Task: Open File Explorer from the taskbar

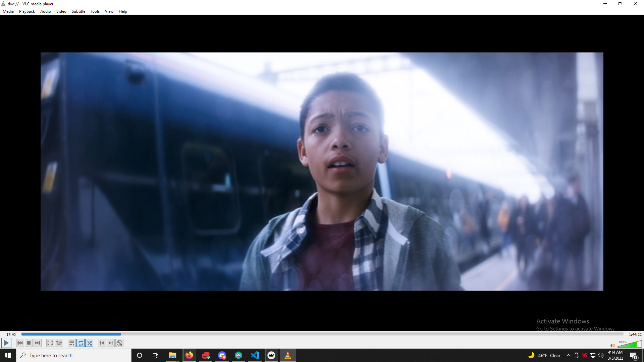Action: (172, 355)
